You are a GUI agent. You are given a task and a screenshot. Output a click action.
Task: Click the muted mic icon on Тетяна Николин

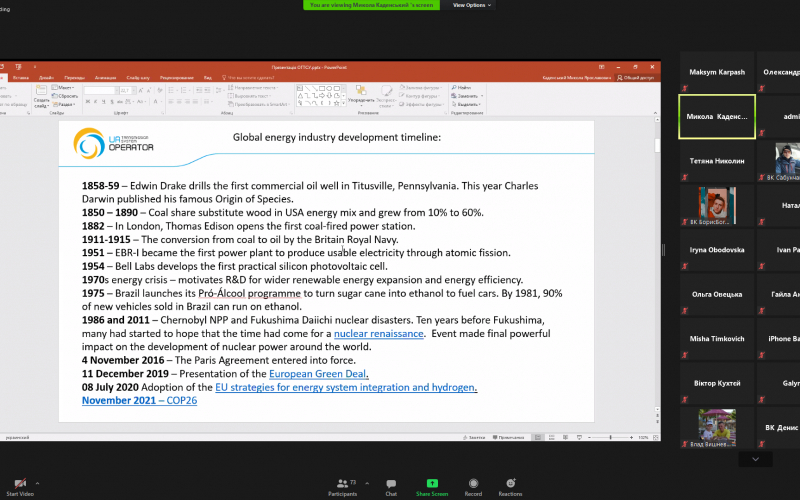[685, 177]
